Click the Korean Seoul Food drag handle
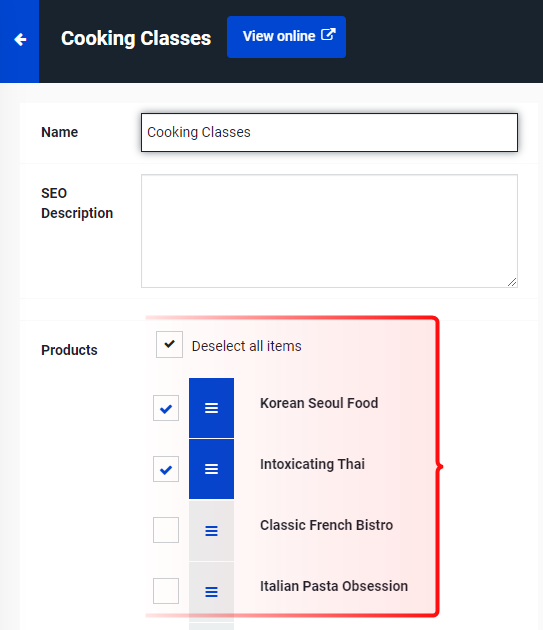 click(211, 408)
